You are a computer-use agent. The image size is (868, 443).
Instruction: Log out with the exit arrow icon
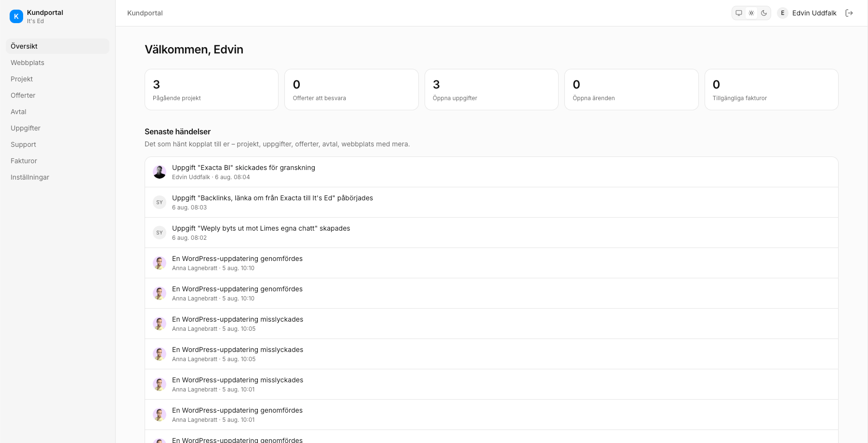point(849,13)
